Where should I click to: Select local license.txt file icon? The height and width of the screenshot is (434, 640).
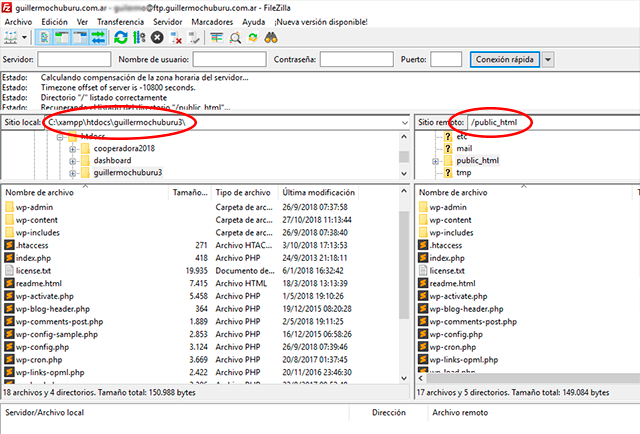click(x=9, y=270)
